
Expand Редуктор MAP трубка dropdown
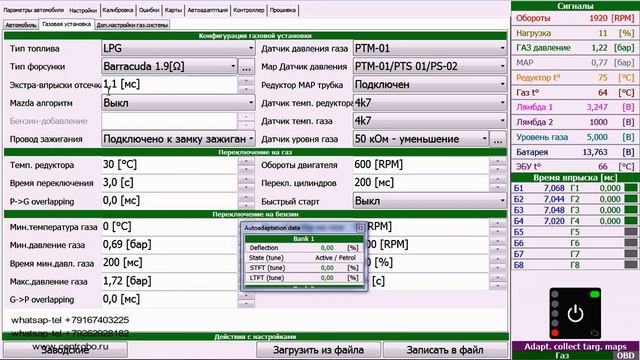coord(430,84)
